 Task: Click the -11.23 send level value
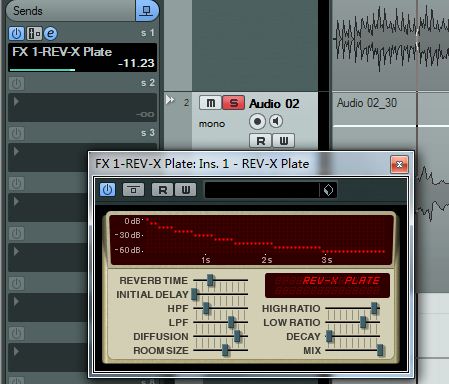[136, 63]
